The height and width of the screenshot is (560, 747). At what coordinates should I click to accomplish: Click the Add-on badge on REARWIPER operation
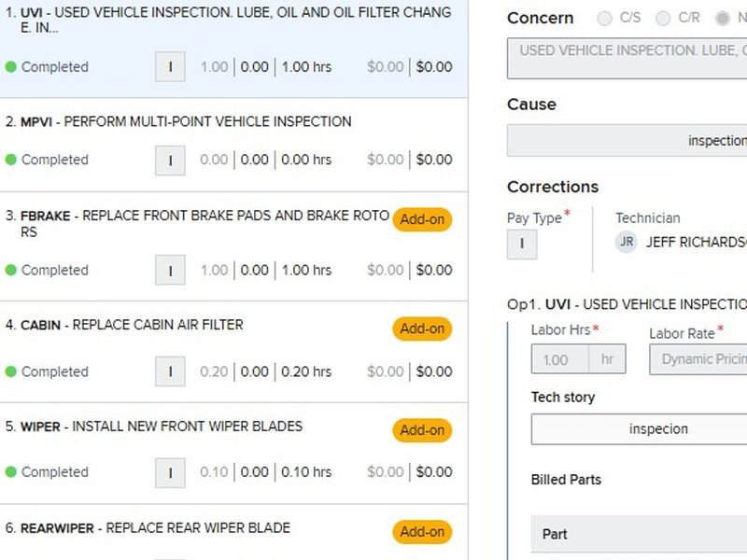pyautogui.click(x=422, y=531)
